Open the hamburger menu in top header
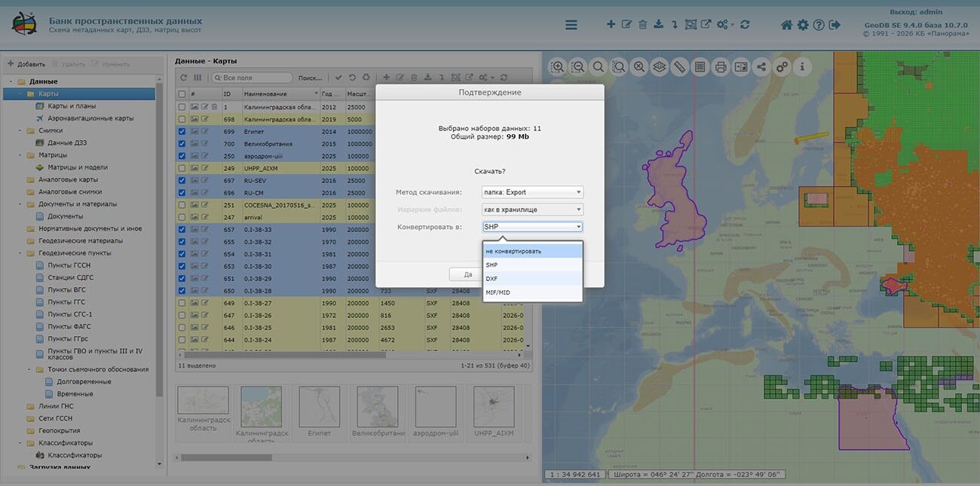The width and height of the screenshot is (980, 486). coord(571,25)
